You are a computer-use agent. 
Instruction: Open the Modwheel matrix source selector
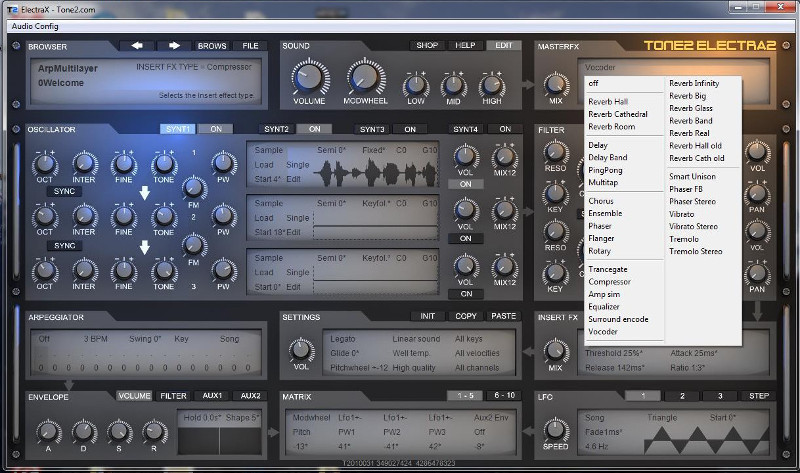pos(311,417)
